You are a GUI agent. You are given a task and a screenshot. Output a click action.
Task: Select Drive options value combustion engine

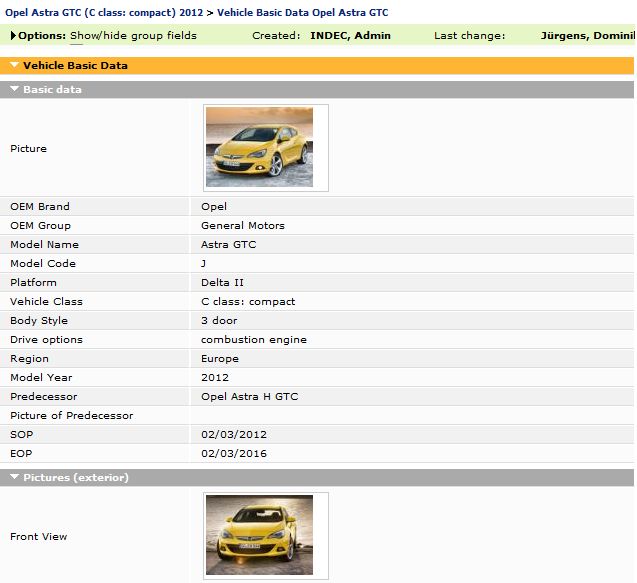click(254, 340)
